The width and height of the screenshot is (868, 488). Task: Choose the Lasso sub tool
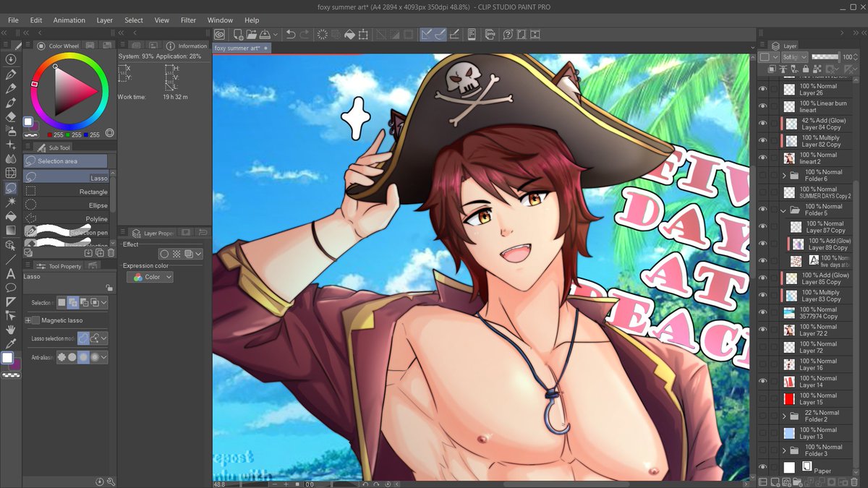tap(66, 178)
